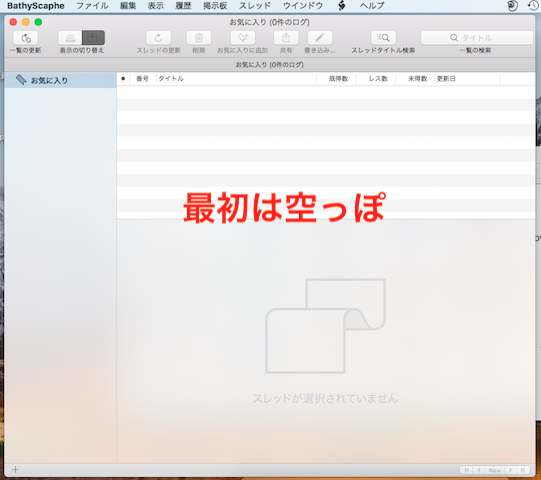The height and width of the screenshot is (480, 541).
Task: Click the plus icon at bottom left
Action: tap(15, 470)
